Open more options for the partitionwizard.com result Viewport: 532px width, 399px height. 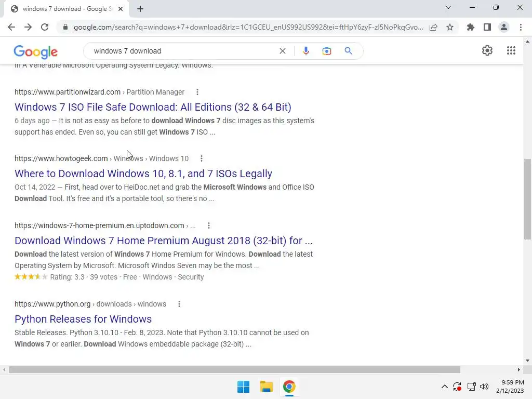click(197, 92)
